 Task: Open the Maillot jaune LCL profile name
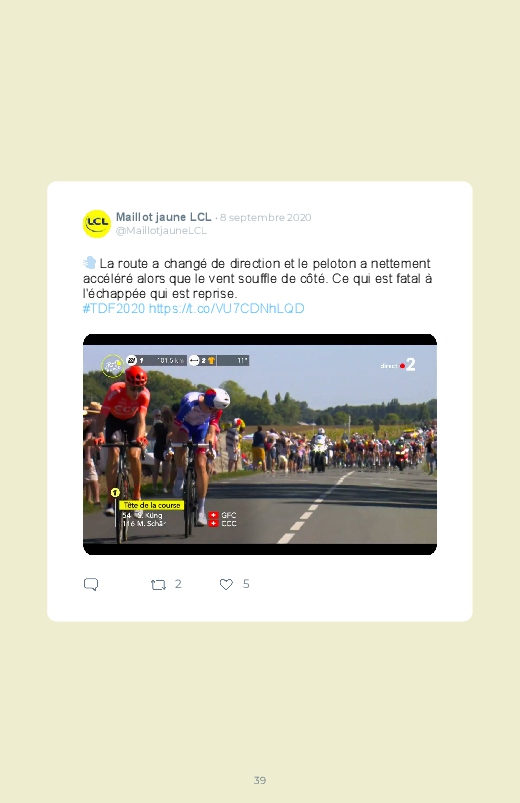pyautogui.click(x=163, y=217)
